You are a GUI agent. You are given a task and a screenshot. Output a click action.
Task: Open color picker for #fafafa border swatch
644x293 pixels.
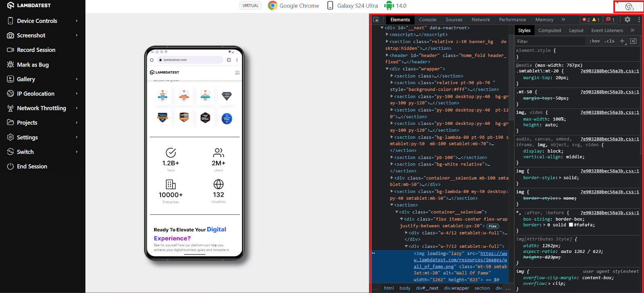click(x=570, y=225)
